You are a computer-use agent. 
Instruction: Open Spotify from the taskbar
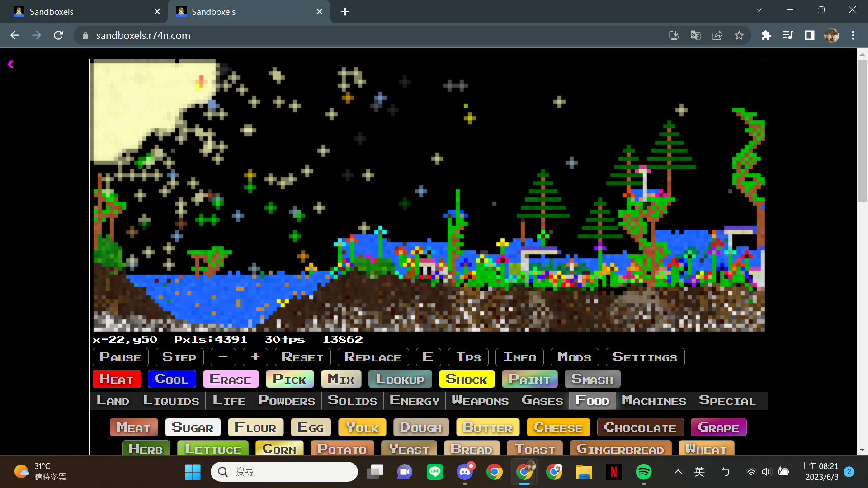pos(643,472)
